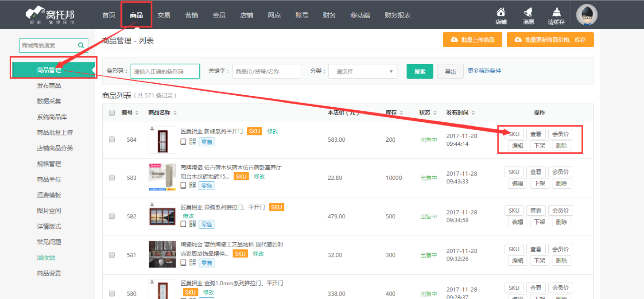Click the 窝托邦 logo
Screen dimensions: 644x299
click(49, 14)
